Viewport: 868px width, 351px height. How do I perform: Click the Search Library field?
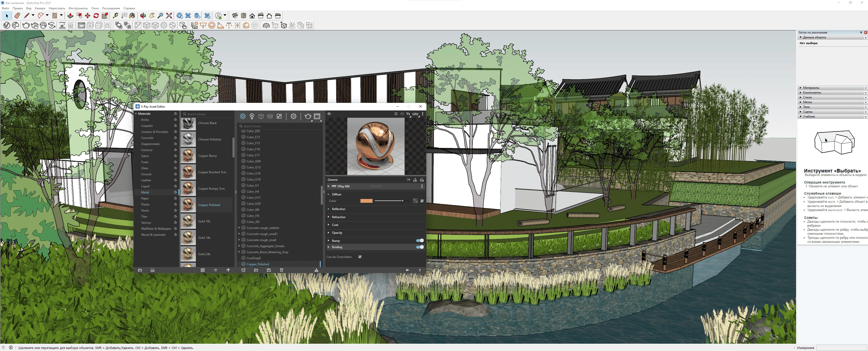207,114
